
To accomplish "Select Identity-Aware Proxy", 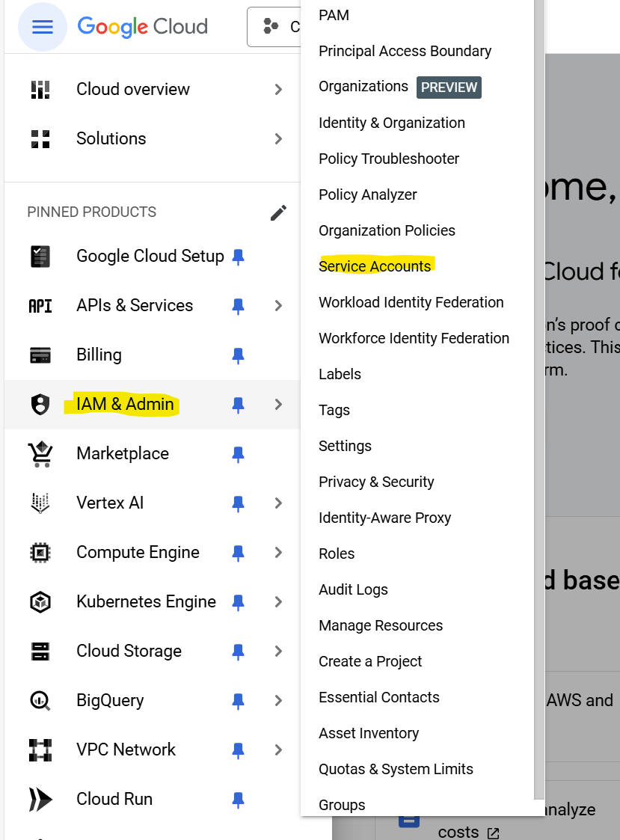I will pyautogui.click(x=384, y=518).
